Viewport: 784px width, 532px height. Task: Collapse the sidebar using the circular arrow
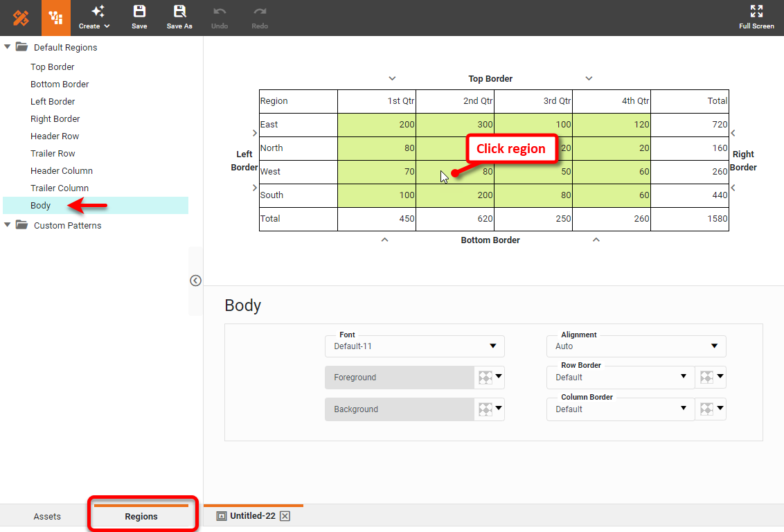point(195,281)
